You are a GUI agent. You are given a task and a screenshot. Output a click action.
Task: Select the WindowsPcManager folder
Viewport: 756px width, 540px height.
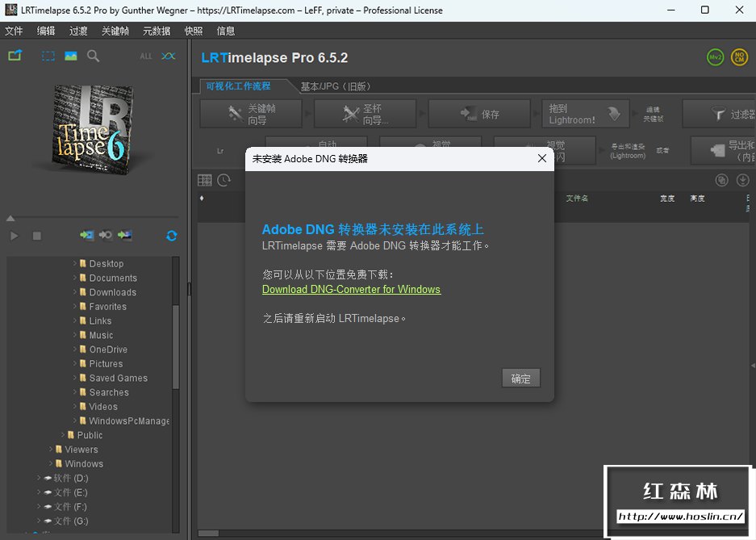[124, 421]
